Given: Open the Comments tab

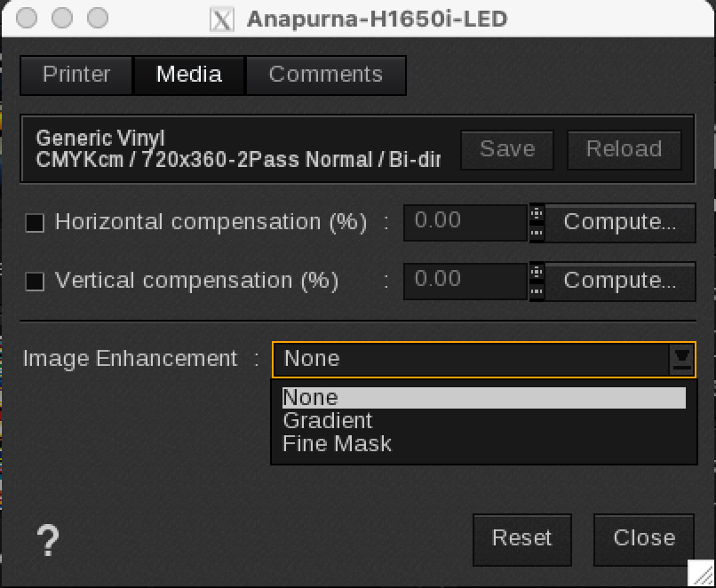Looking at the screenshot, I should coord(325,75).
